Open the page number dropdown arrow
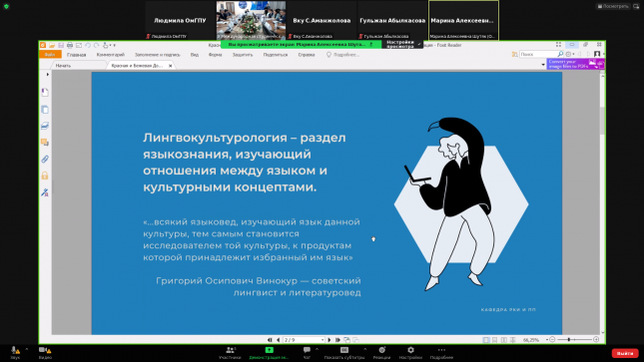This screenshot has height=362, width=644. (x=322, y=340)
